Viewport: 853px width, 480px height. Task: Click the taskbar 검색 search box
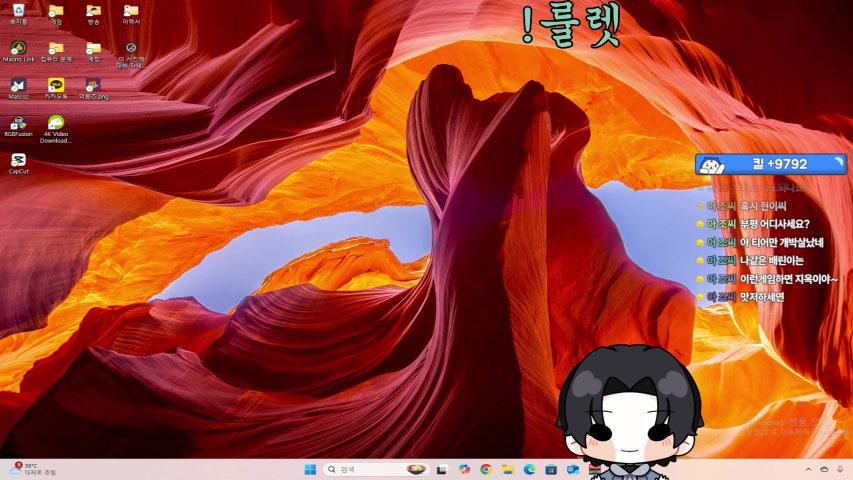(376, 469)
